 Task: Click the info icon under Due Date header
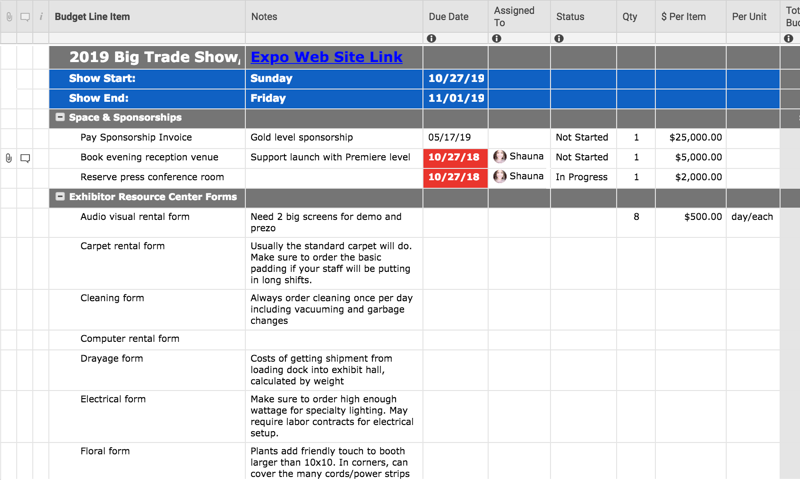click(432, 38)
